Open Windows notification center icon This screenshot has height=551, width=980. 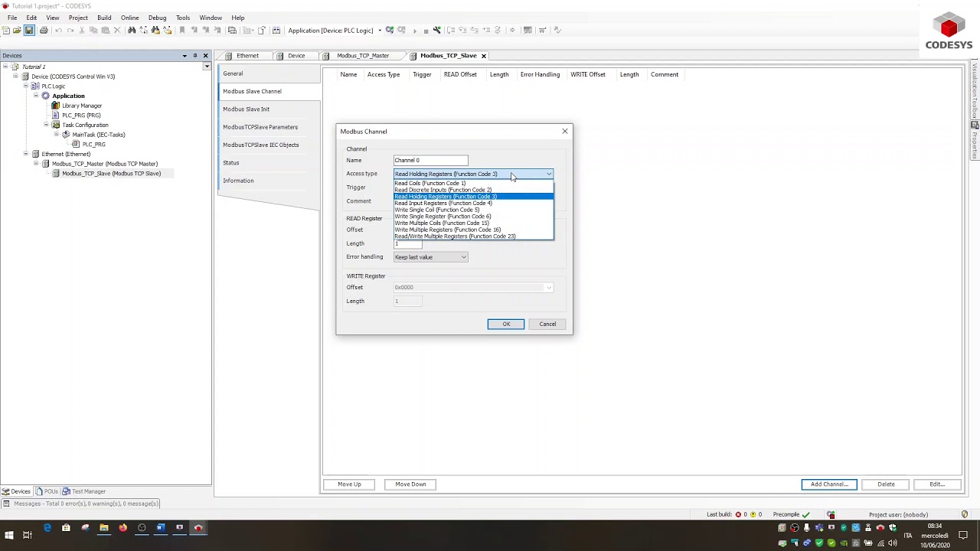[x=964, y=535]
